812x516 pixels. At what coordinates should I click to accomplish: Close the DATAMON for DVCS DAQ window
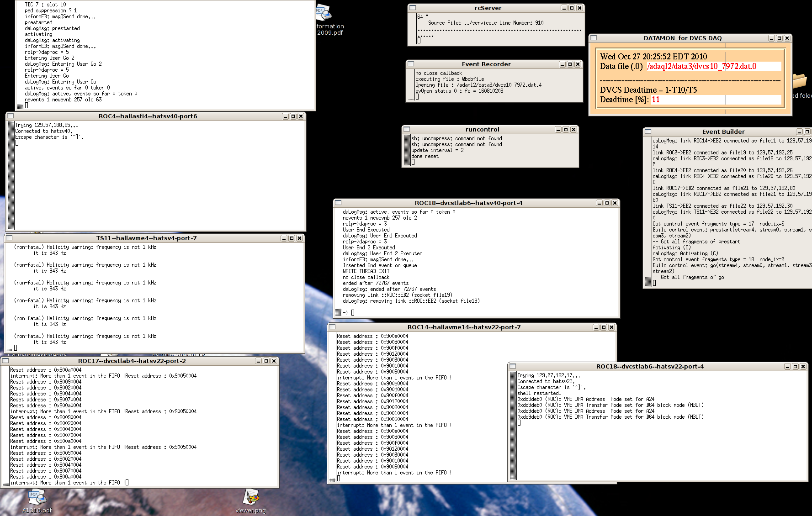[x=787, y=38]
